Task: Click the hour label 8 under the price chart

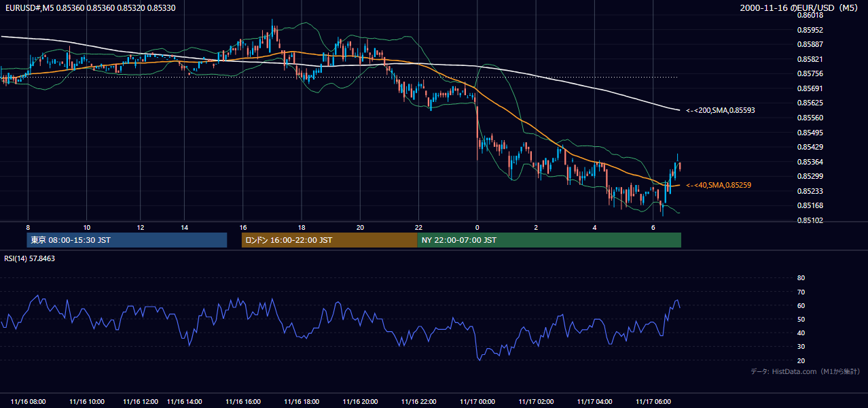Action: (28, 227)
